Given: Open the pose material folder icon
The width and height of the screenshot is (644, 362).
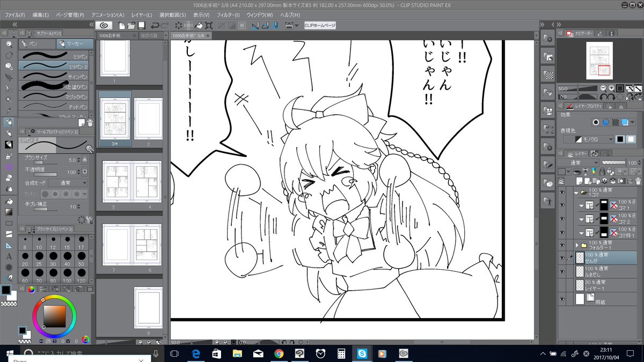Looking at the screenshot, I should [548, 201].
